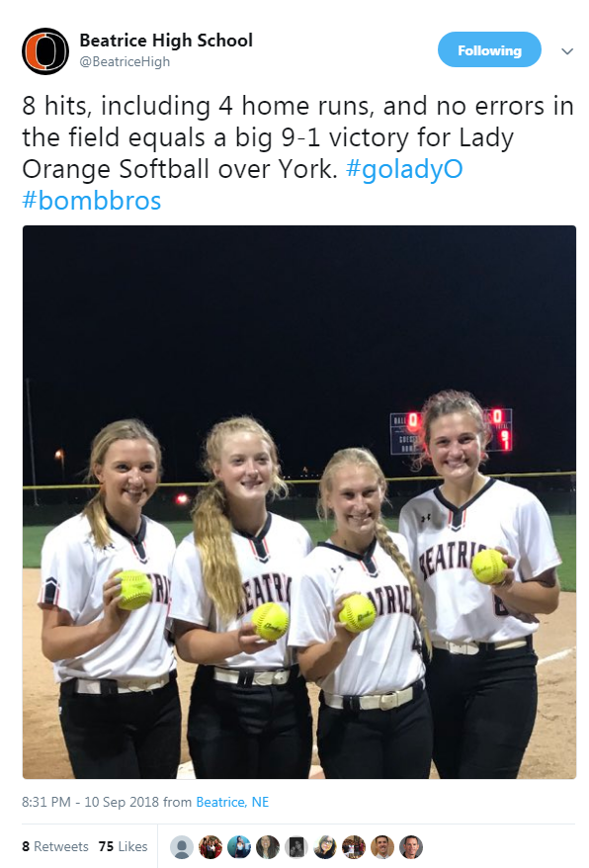Screen dimensions: 589x868
Task: Click the @BeatriceHigh handle
Action: click(125, 61)
